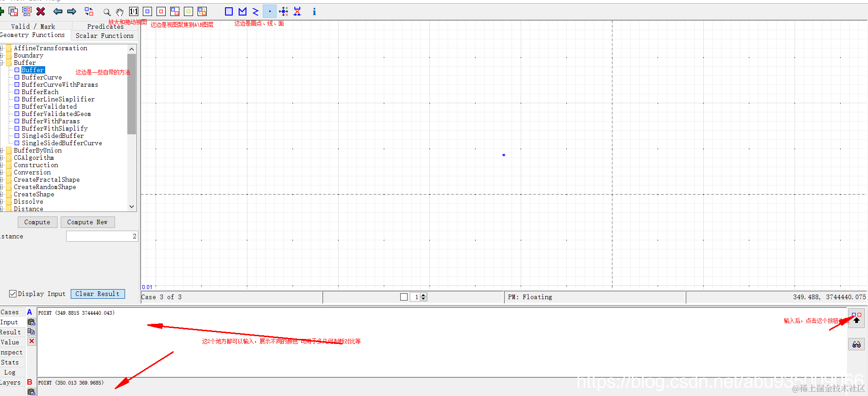Expand the CGAlgorithm folder
868x396 pixels.
click(2, 158)
